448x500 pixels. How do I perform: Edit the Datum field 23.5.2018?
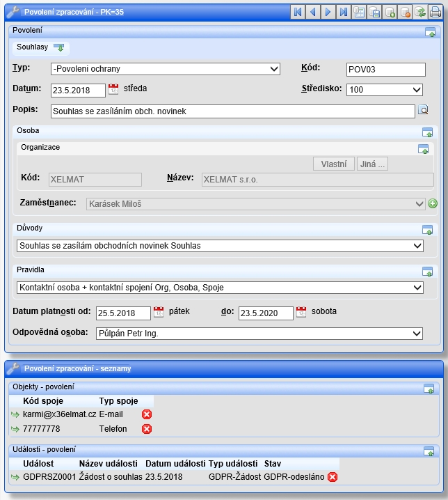(x=78, y=91)
